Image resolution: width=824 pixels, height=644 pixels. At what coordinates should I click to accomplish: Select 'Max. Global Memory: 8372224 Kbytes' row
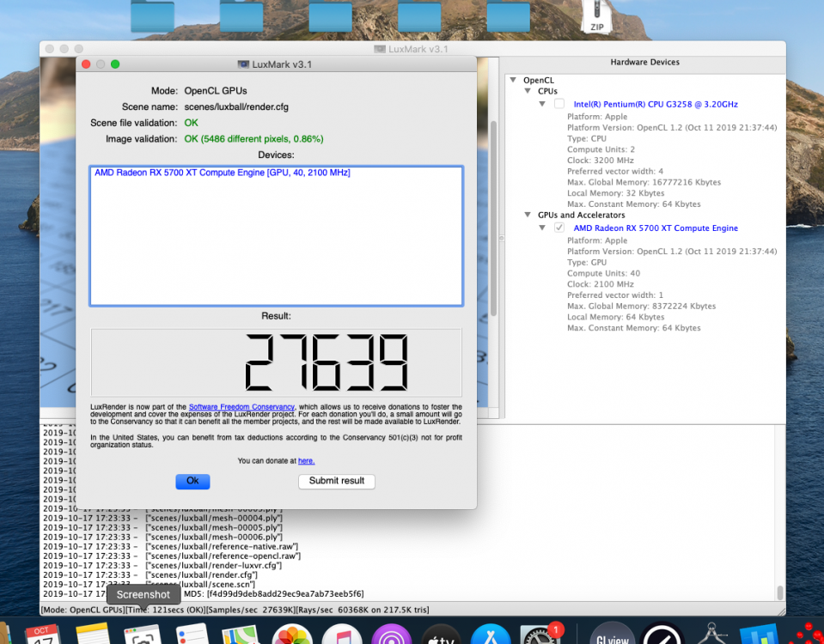(641, 306)
